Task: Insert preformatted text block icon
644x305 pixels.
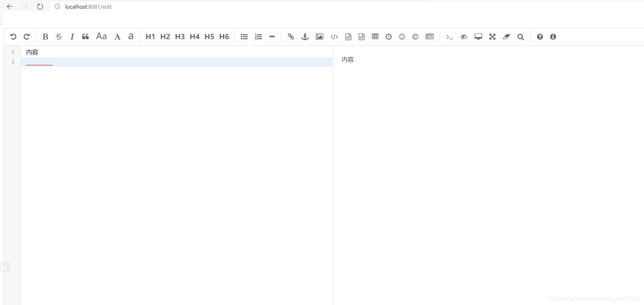Action: pos(348,37)
